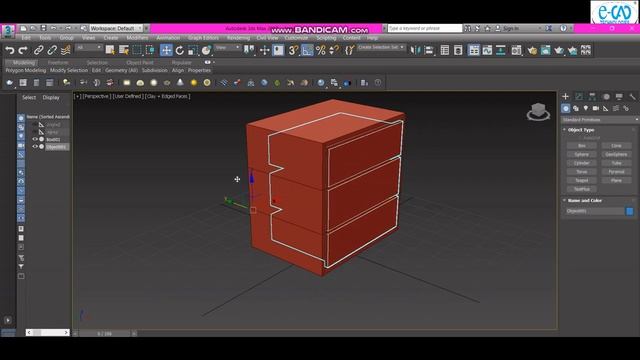
Task: Open dropdown arrow beside Sign In
Action: (540, 28)
